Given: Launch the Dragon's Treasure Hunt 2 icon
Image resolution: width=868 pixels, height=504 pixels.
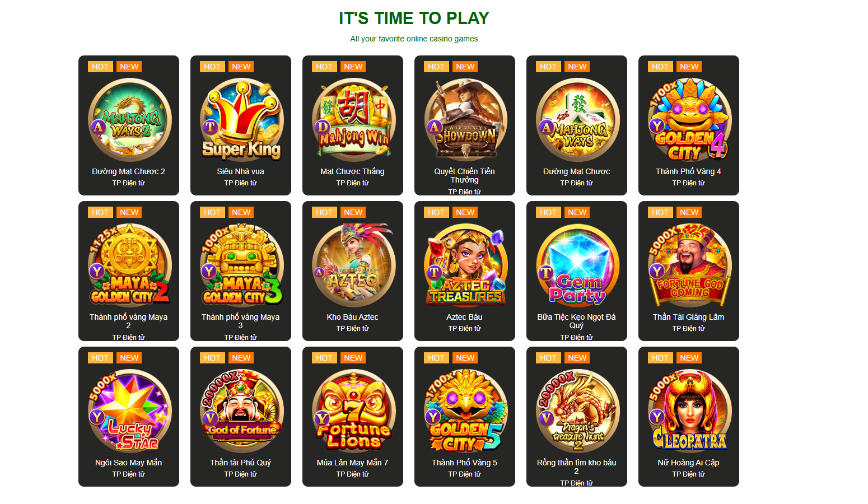Looking at the screenshot, I should coord(577,411).
